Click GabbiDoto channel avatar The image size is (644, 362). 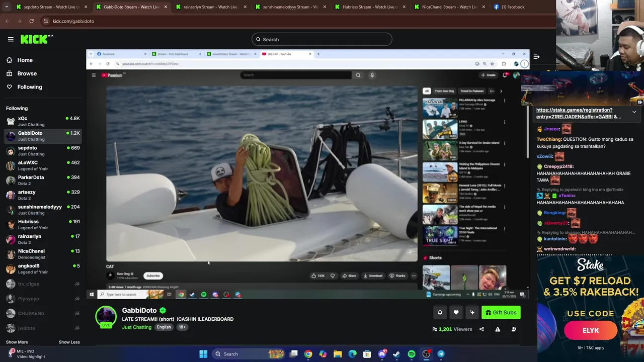(106, 317)
